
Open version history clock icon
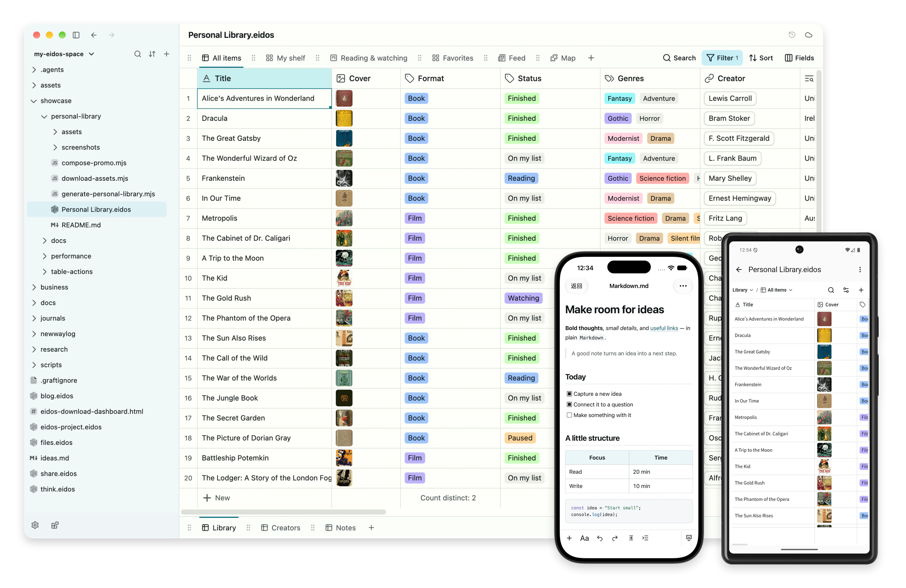coord(792,35)
